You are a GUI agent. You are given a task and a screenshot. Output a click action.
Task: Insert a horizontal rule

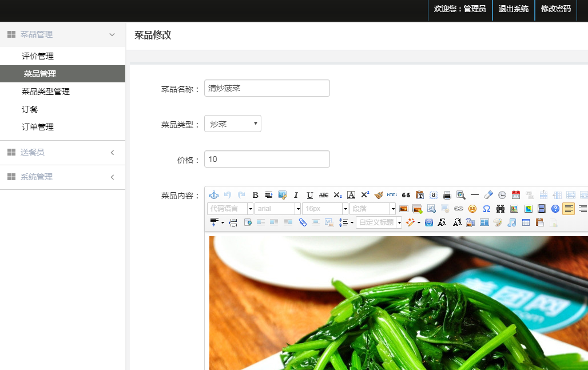tap(475, 195)
